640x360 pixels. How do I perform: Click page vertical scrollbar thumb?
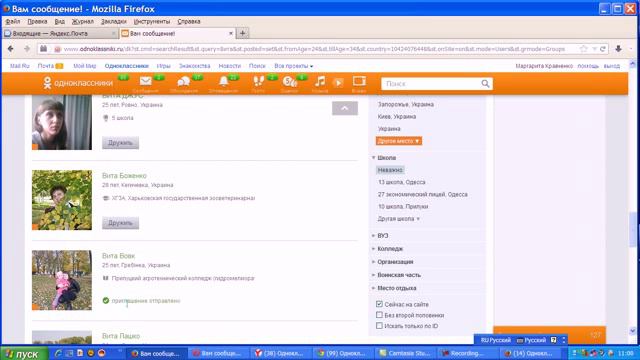click(x=633, y=229)
